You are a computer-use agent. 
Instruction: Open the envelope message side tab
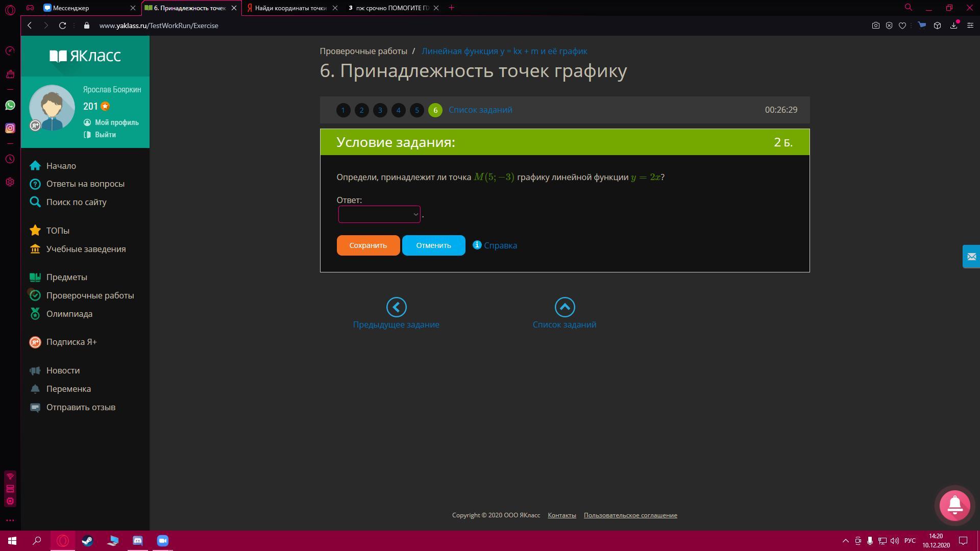[971, 257]
